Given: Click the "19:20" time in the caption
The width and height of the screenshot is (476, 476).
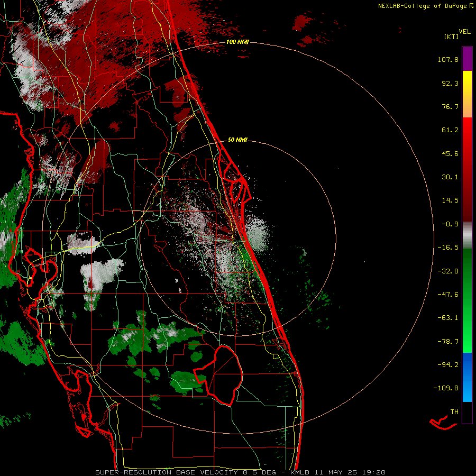Looking at the screenshot, I should tap(375, 472).
